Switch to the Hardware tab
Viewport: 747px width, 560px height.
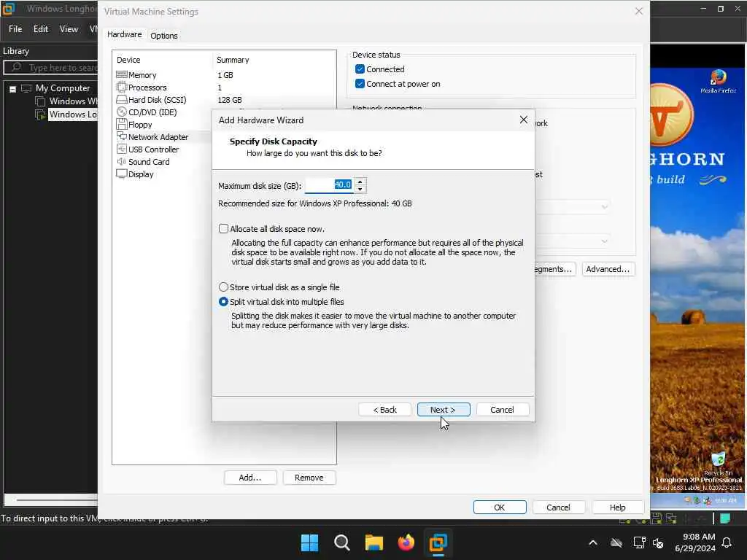point(124,35)
